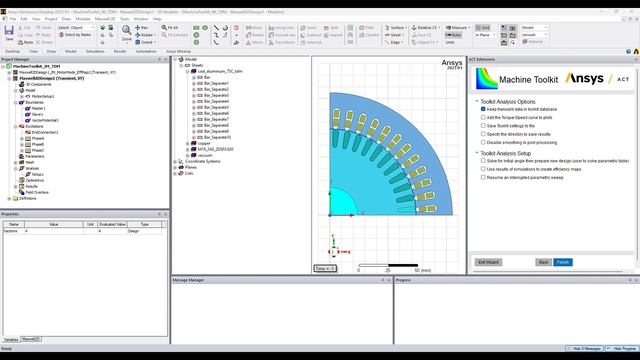Switch to the Ansys Minerva ribbon tab
Image resolution: width=640 pixels, height=360 pixels.
[x=178, y=51]
